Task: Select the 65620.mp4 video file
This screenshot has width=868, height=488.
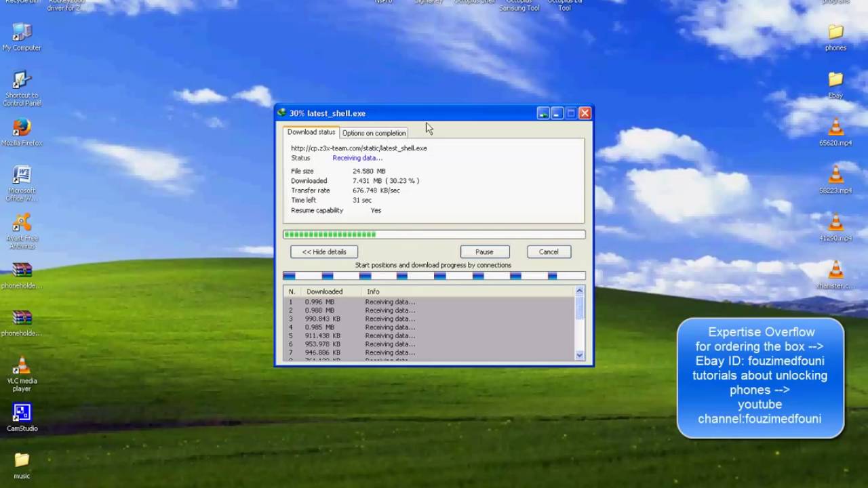Action: coord(835,132)
